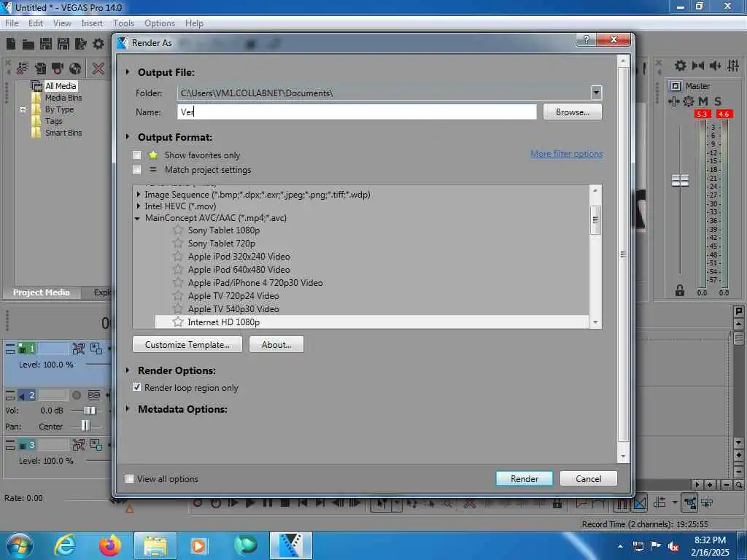Click the Dim output speaker icon in Master bus

click(715, 65)
